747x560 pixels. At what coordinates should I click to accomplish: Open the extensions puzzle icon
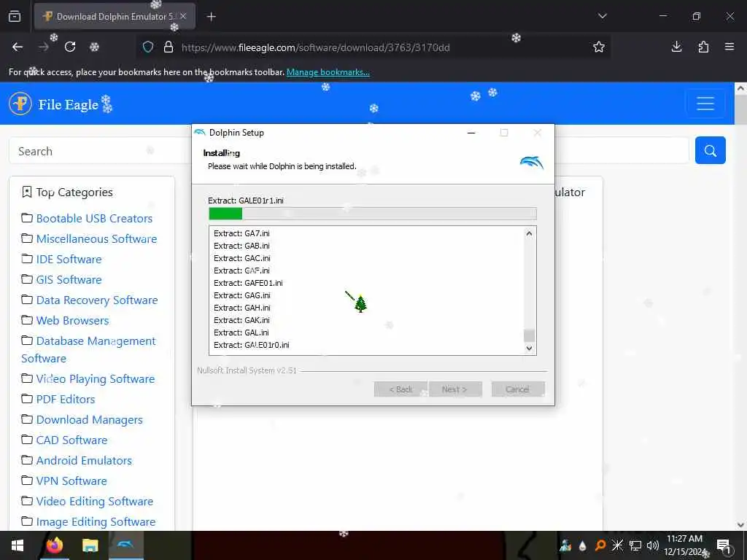click(x=703, y=47)
